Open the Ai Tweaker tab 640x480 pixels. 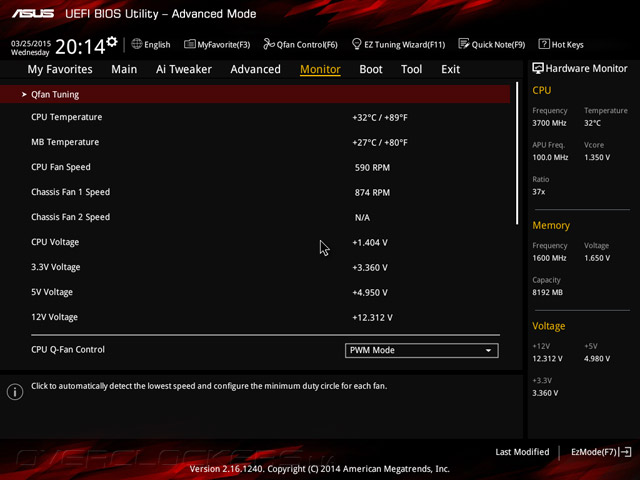tap(184, 69)
